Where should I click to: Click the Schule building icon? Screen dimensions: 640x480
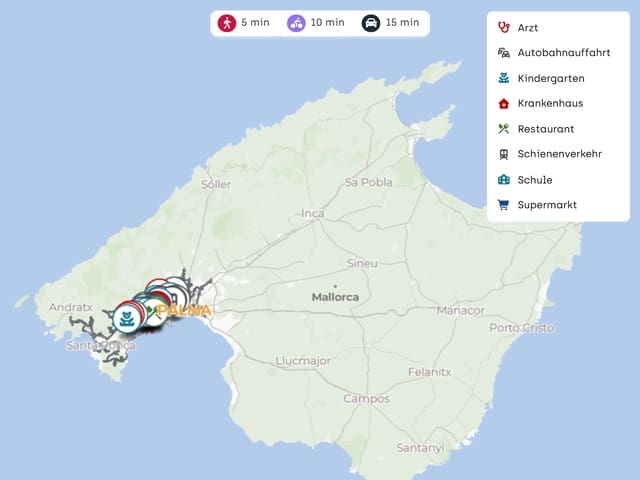[504, 179]
